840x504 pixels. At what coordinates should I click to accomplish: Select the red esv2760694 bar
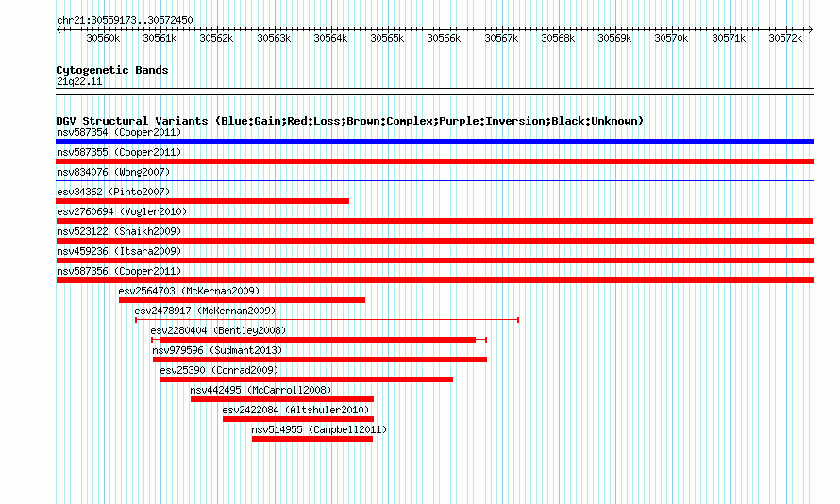(434, 221)
